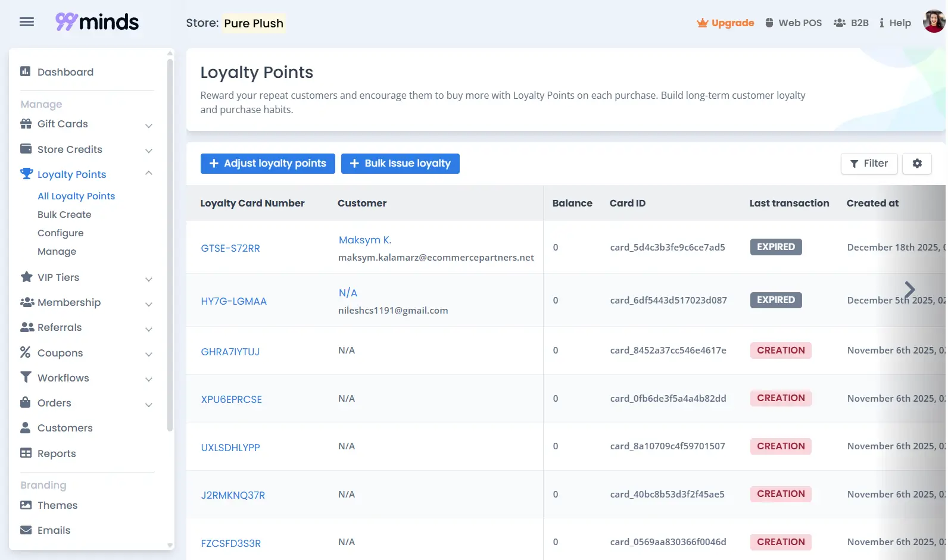Open loyalty card XPU6EPRCSE
Viewport: 948px width, 560px height.
231,399
